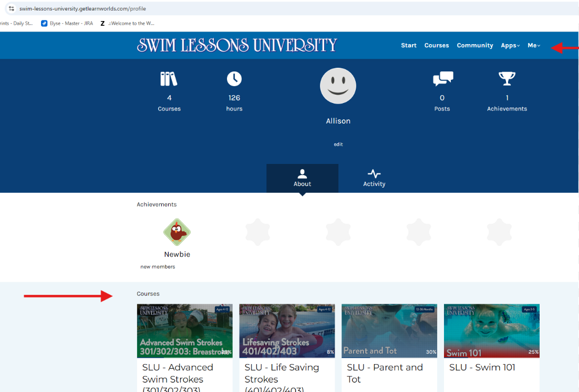
Task: Click the 30% progress label
Action: (431, 352)
